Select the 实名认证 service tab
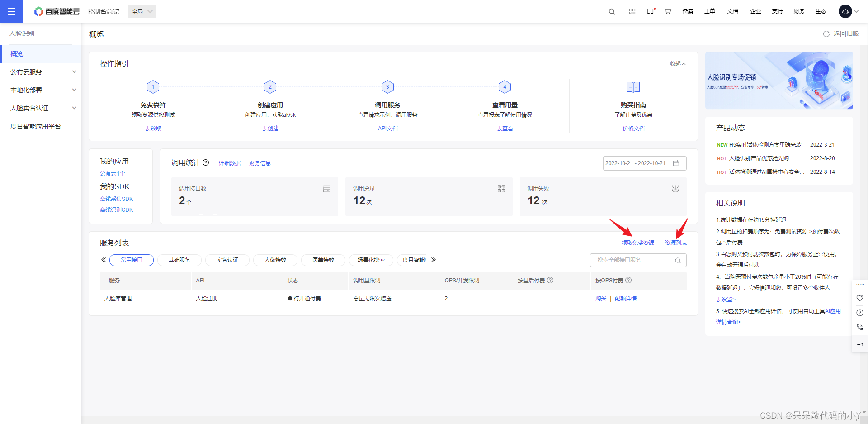The image size is (868, 424). point(227,260)
